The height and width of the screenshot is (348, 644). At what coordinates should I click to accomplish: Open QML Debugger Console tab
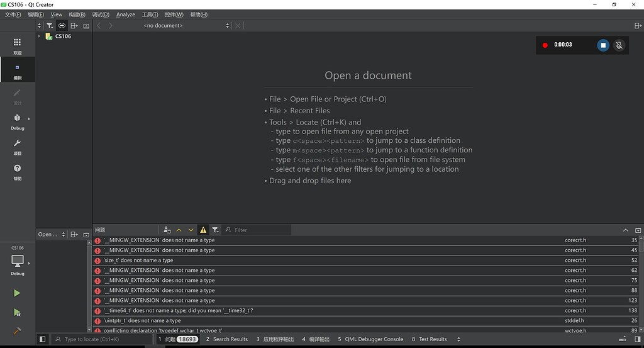pos(370,339)
